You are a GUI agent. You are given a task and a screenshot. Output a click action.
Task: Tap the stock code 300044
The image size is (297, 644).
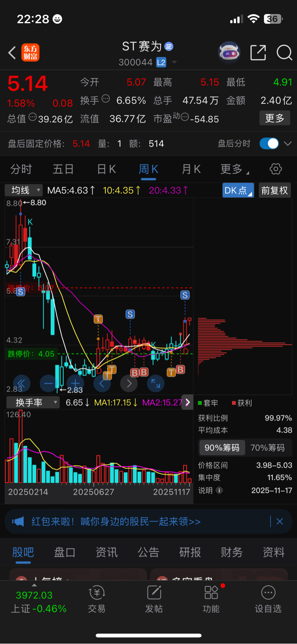click(135, 62)
